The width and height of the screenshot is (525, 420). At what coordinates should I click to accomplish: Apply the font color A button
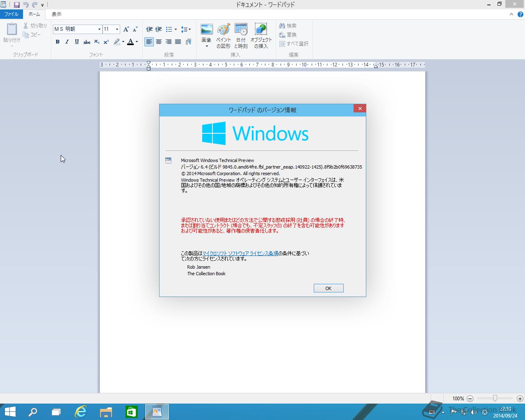[130, 41]
